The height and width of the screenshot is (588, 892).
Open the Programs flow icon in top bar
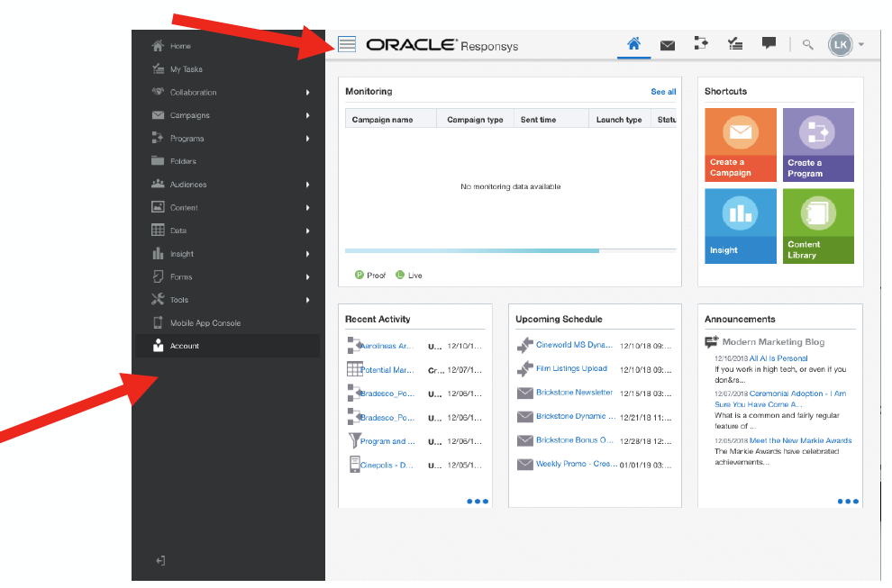click(x=701, y=44)
